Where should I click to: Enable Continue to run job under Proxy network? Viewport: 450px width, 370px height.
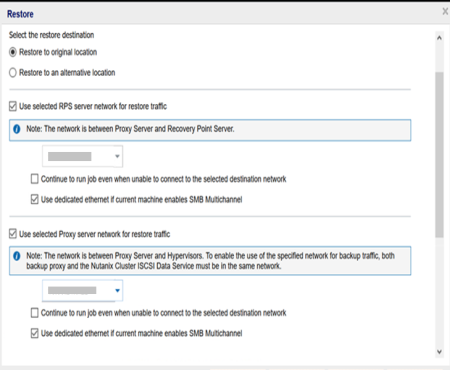coord(34,313)
